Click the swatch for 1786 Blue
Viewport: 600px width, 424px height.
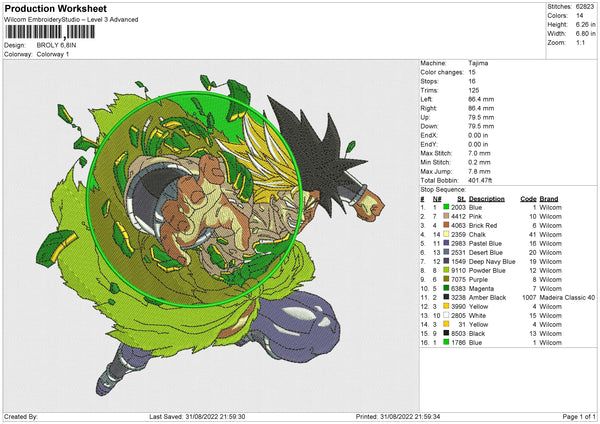(x=446, y=342)
